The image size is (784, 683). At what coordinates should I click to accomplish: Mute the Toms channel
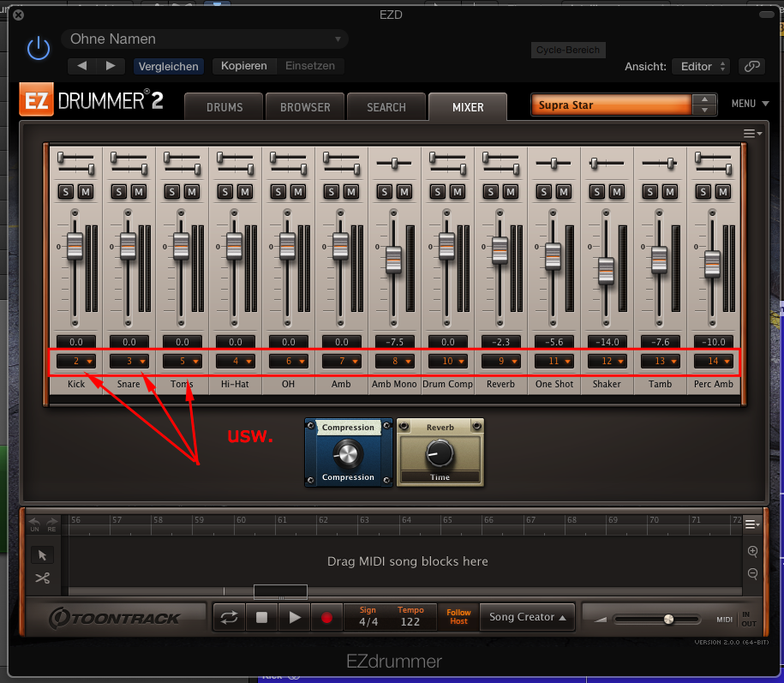point(192,191)
